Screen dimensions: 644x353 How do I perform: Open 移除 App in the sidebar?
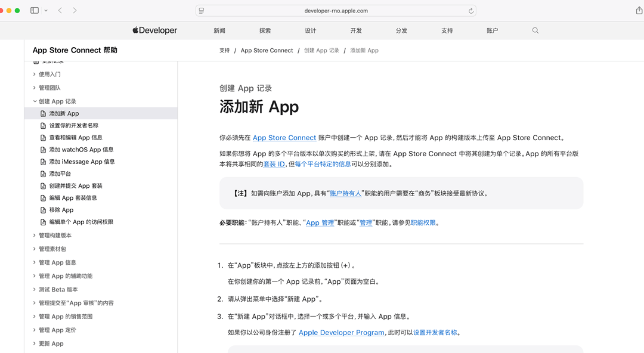61,210
